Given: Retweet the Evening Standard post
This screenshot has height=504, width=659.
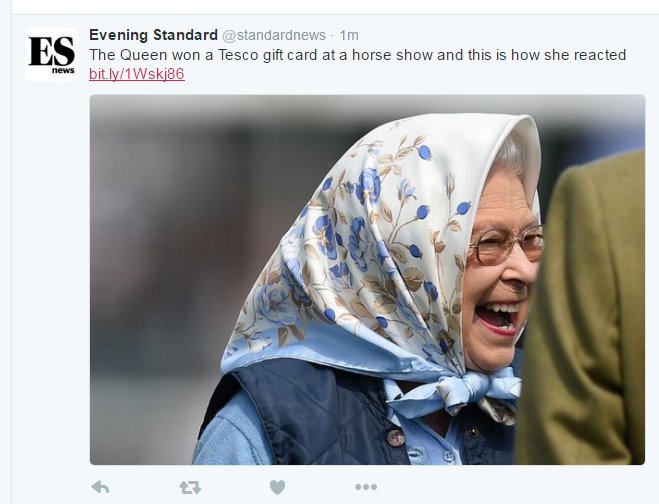Looking at the screenshot, I should 190,487.
